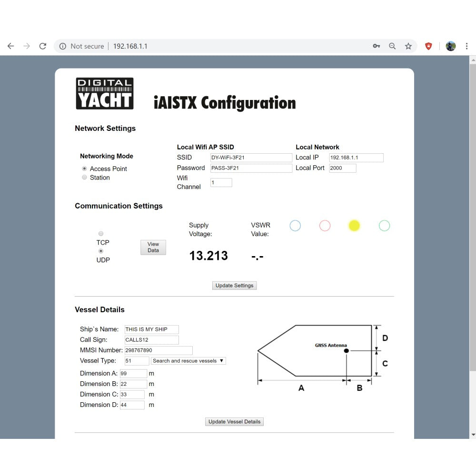
Task: Choose TCP communication protocol
Action: (x=100, y=234)
